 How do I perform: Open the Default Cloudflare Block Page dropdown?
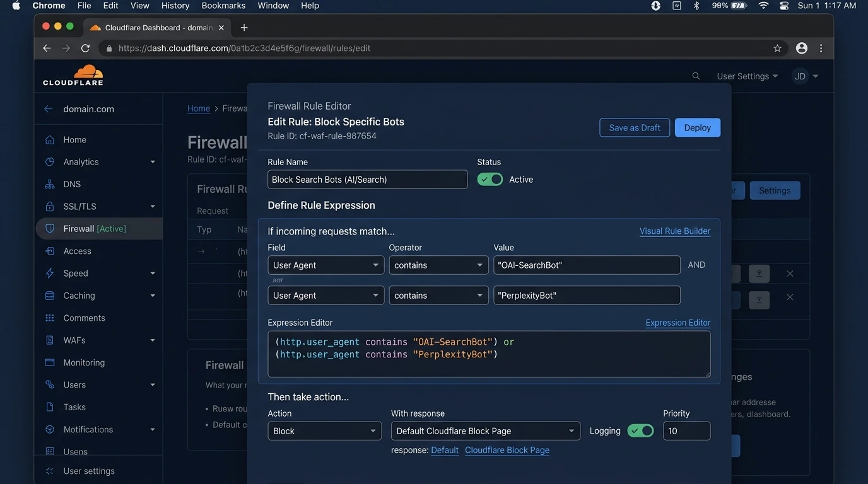(x=485, y=431)
